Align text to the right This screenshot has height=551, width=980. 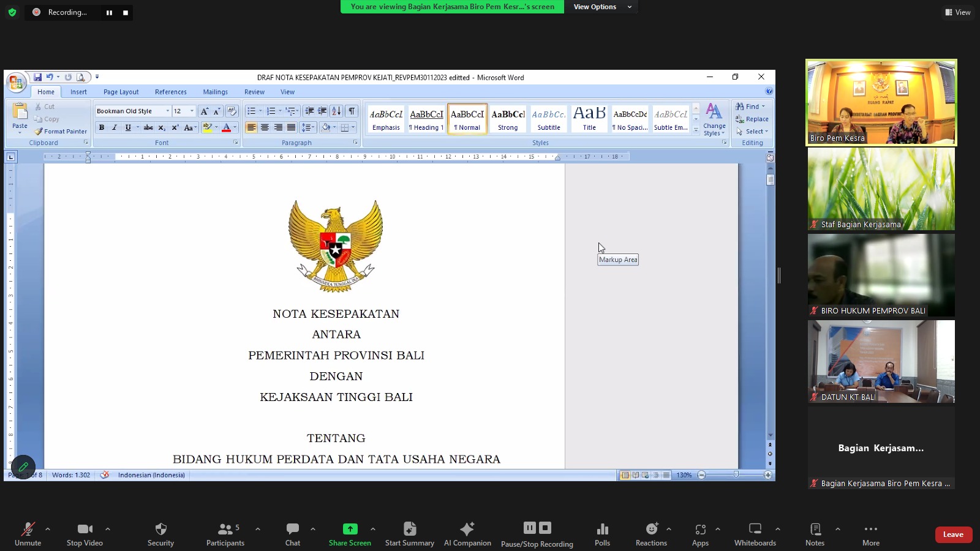click(x=278, y=127)
